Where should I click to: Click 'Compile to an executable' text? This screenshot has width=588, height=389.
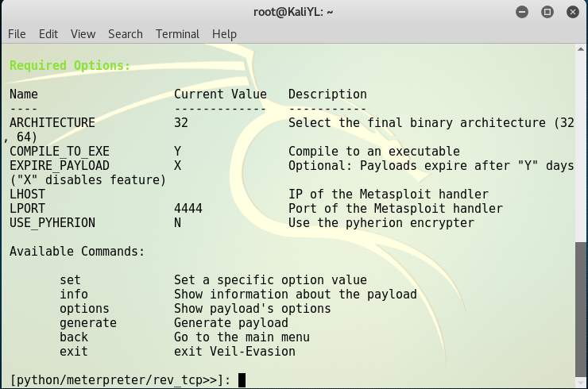click(x=374, y=152)
